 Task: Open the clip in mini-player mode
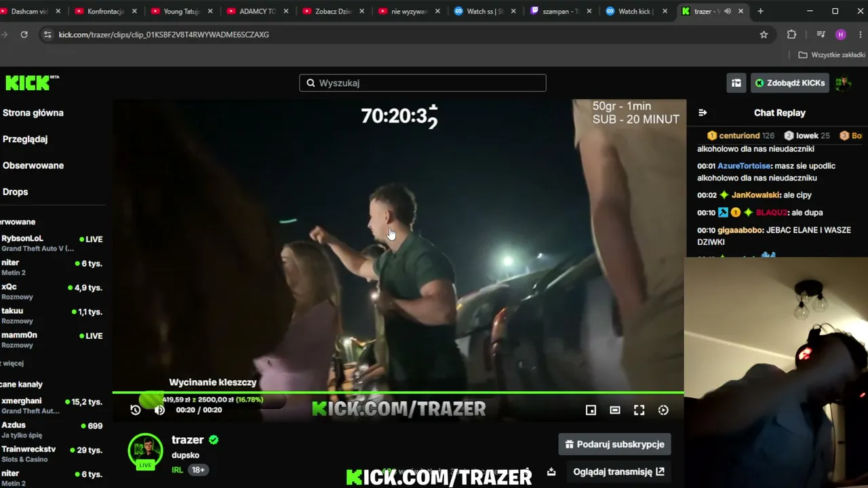(591, 409)
